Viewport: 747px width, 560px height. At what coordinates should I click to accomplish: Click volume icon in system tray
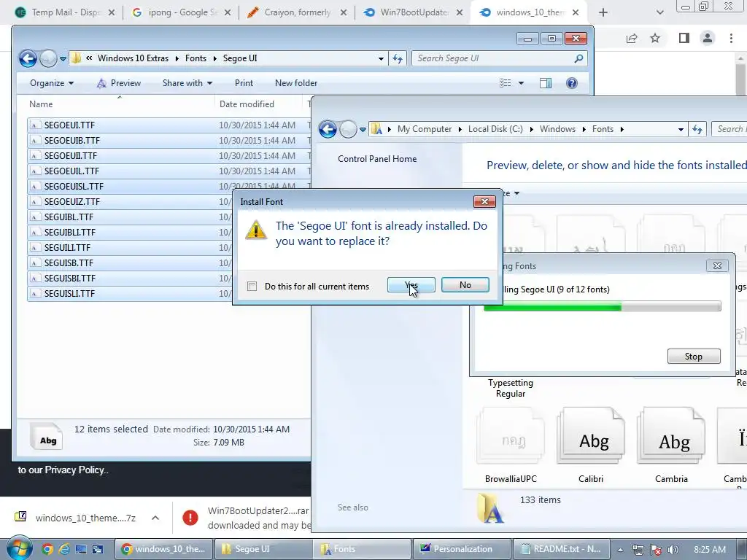[673, 550]
